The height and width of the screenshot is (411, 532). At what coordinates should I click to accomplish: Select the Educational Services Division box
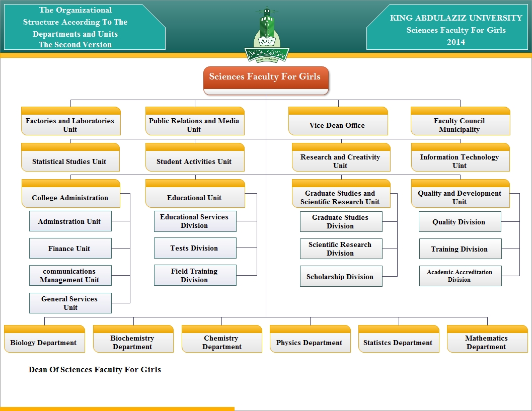(x=195, y=221)
